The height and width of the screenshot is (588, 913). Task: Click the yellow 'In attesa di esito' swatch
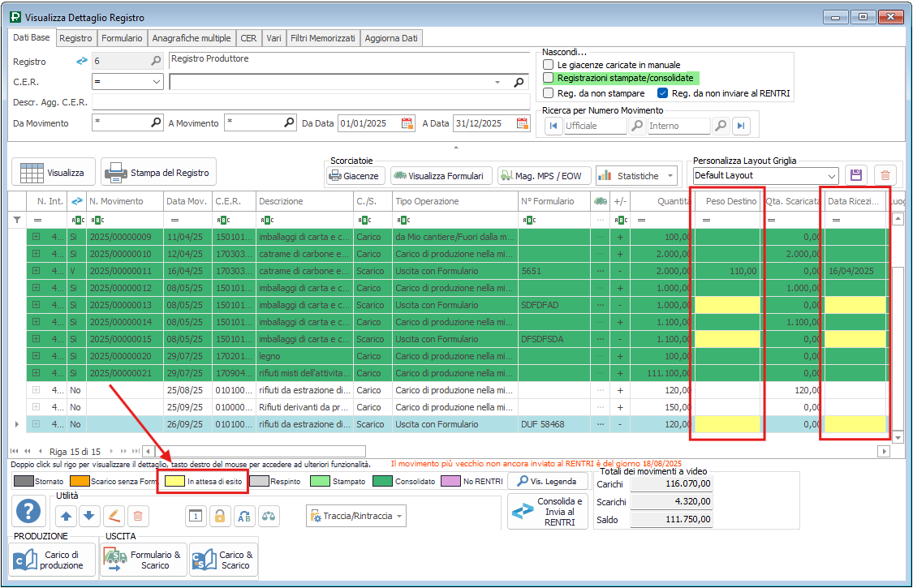click(x=173, y=481)
